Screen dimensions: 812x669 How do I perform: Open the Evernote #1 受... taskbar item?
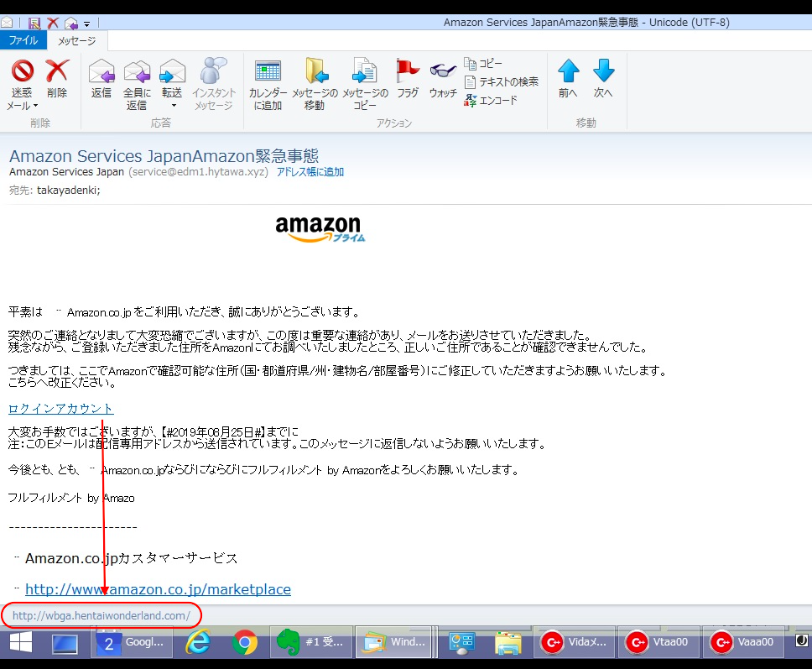pos(312,642)
